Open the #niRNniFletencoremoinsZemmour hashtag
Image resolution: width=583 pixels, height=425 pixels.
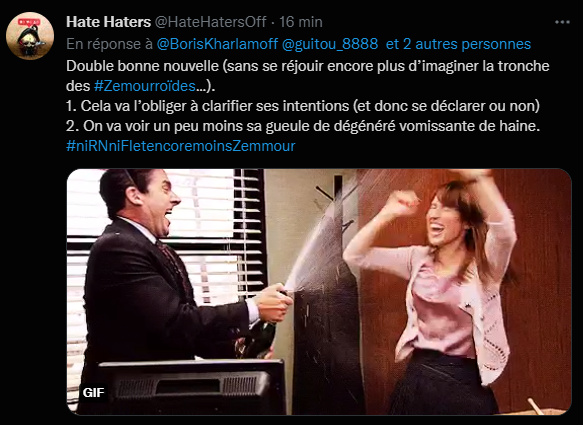[x=181, y=146]
